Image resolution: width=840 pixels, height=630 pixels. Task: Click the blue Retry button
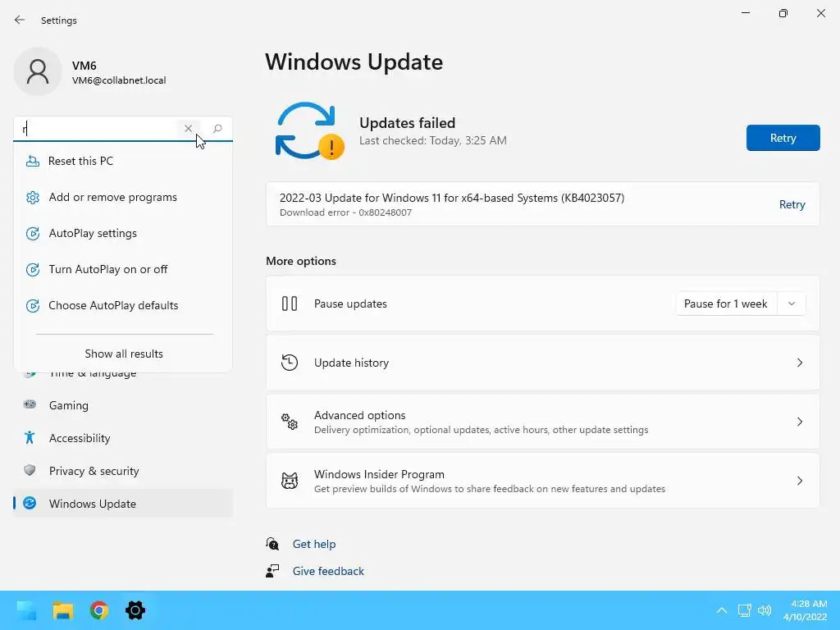pyautogui.click(x=783, y=138)
